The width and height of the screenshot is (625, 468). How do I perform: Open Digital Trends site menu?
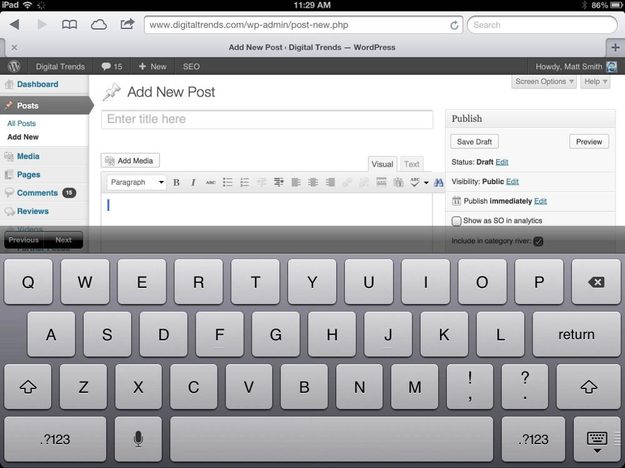coord(60,67)
